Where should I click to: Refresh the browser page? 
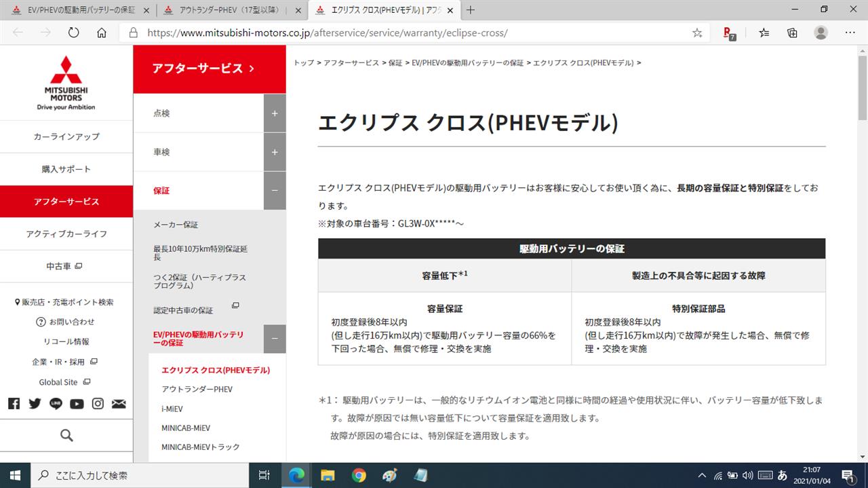coord(74,33)
